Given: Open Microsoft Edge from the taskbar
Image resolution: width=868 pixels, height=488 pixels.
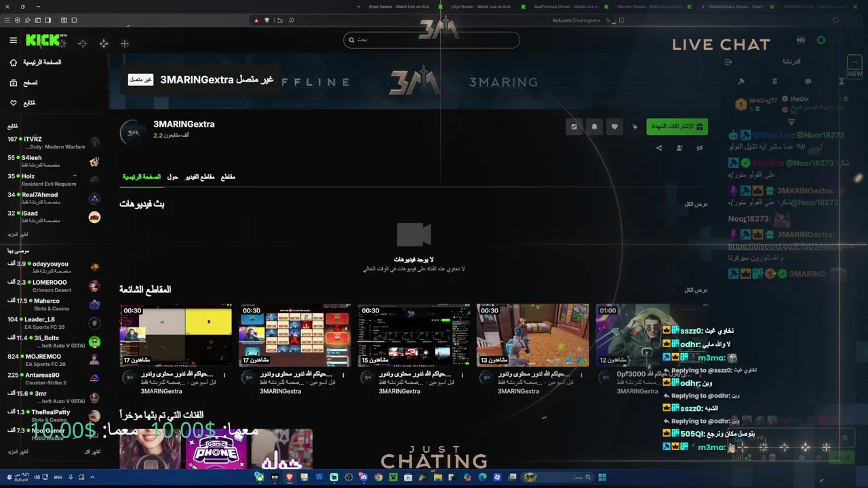Looking at the screenshot, I should point(482,477).
